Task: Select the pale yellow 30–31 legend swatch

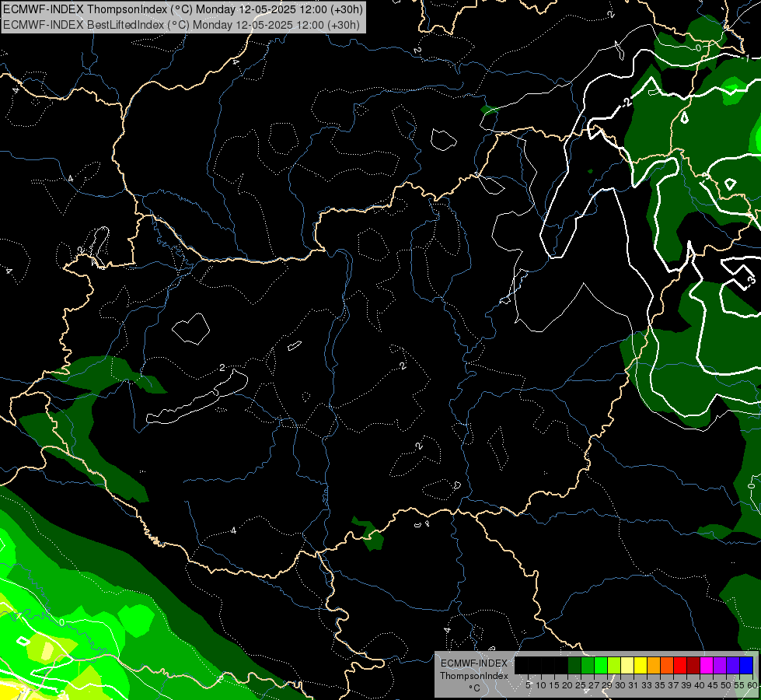Action: 627,665
